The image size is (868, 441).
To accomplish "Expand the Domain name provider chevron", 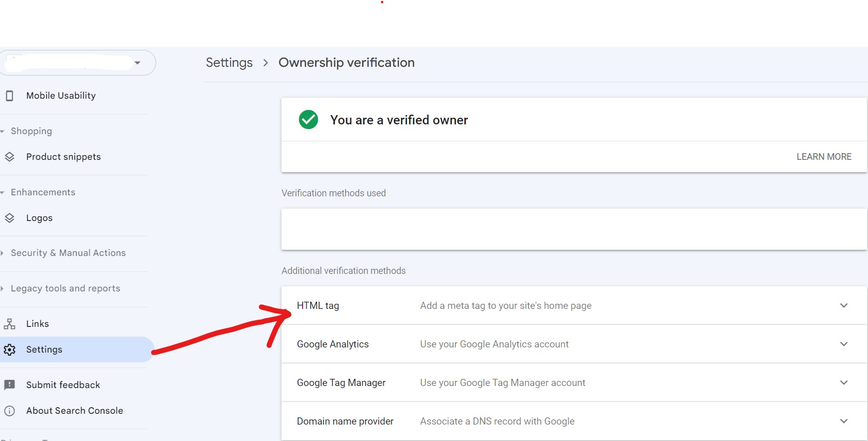I will pyautogui.click(x=844, y=421).
